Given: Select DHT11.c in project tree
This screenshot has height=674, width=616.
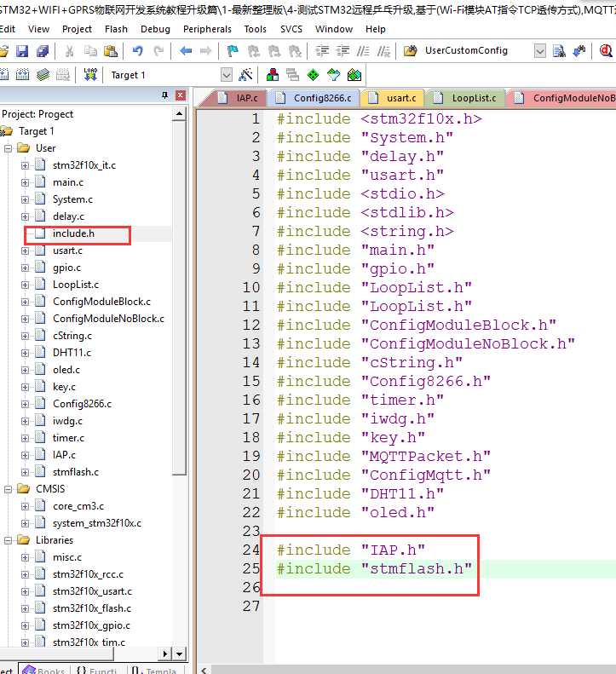Looking at the screenshot, I should (72, 353).
